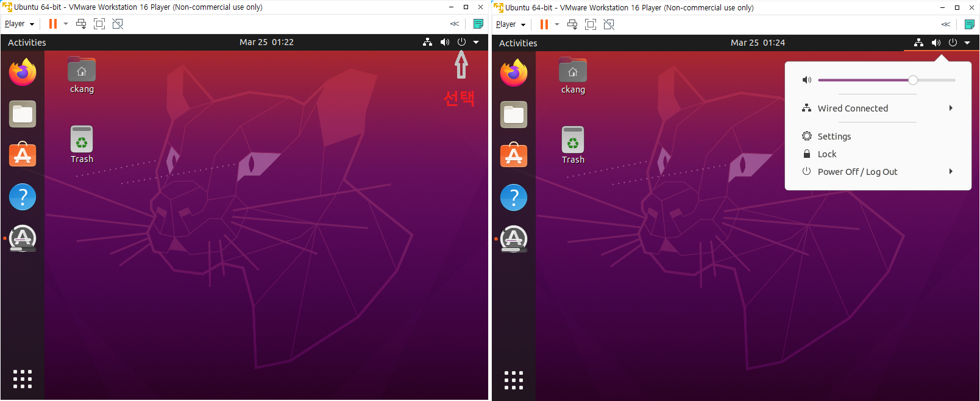Screen dimensions: 980x401
Task: Pause the right virtual machine
Action: (x=544, y=24)
